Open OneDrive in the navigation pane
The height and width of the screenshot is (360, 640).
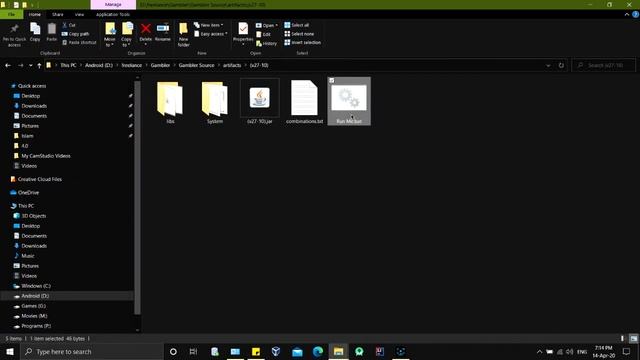28,193
